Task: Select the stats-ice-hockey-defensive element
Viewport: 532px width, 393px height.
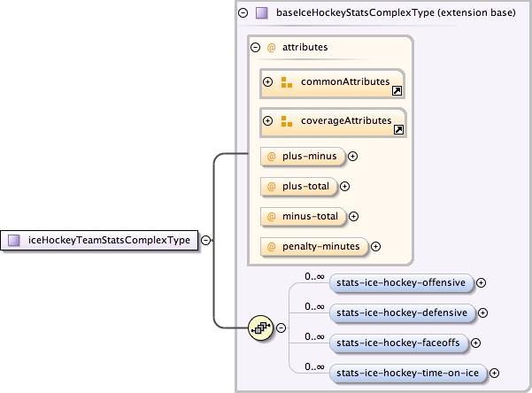Action: pyautogui.click(x=403, y=312)
